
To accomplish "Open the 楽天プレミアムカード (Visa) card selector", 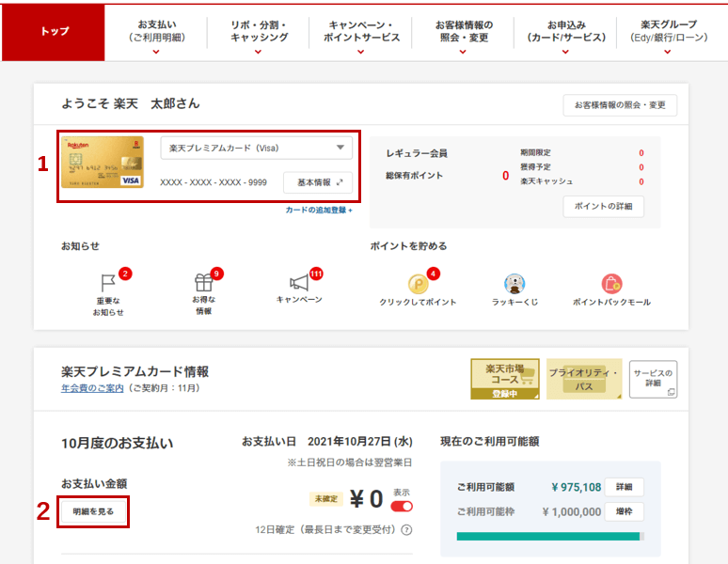I will point(256,148).
